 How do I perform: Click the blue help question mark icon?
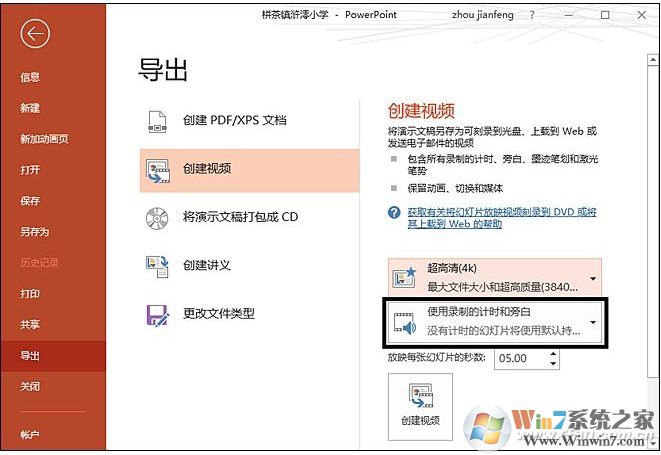click(x=394, y=212)
